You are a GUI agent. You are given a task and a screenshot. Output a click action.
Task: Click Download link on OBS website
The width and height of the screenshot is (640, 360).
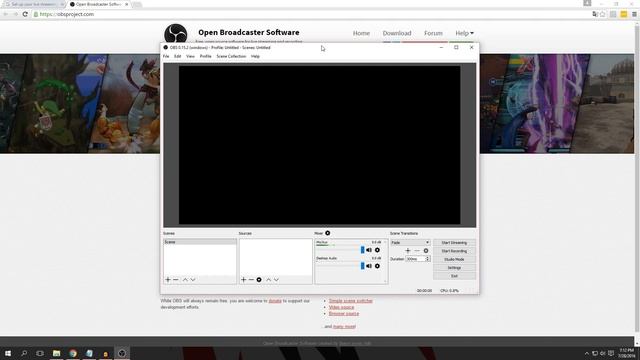pyautogui.click(x=397, y=33)
